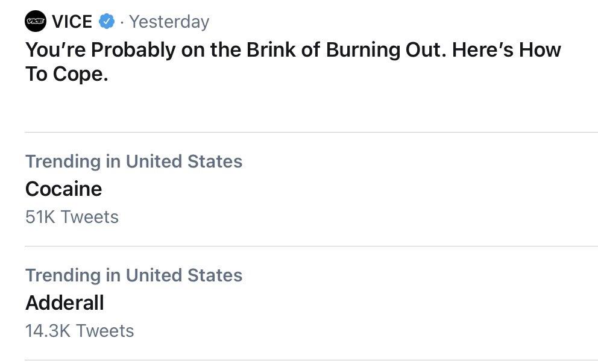The width and height of the screenshot is (598, 364).
Task: Click "United States" in the Cocaine trend label
Action: [184, 162]
